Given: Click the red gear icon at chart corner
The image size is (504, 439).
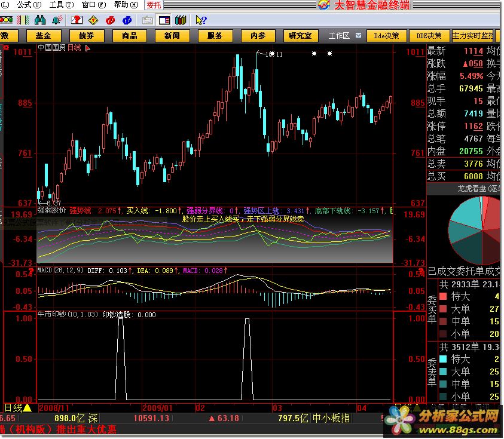Looking at the screenshot, I should pos(6,48).
